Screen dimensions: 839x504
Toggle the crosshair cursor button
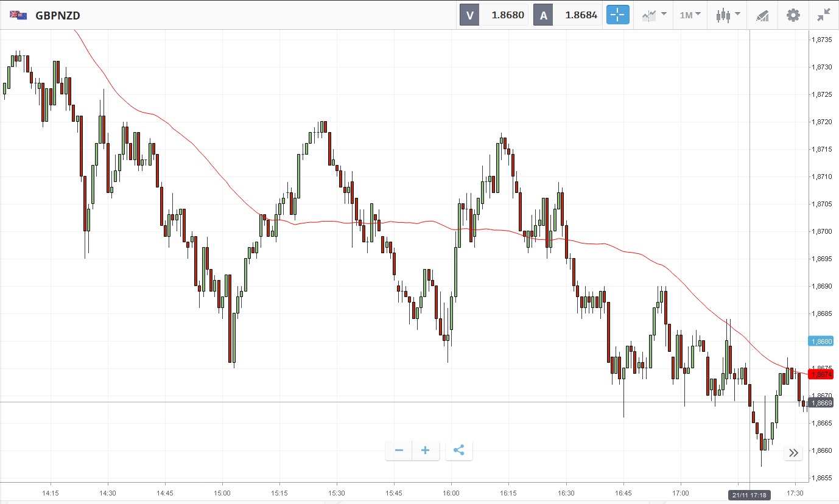pyautogui.click(x=617, y=15)
